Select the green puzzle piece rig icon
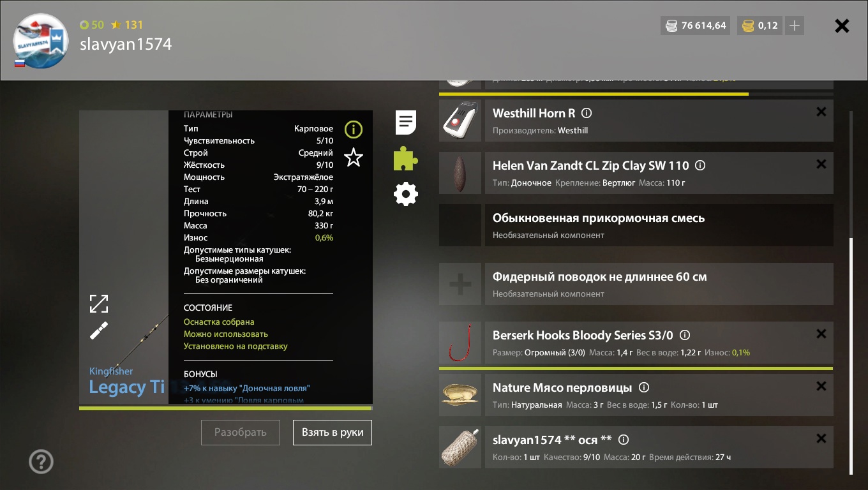 (x=406, y=158)
